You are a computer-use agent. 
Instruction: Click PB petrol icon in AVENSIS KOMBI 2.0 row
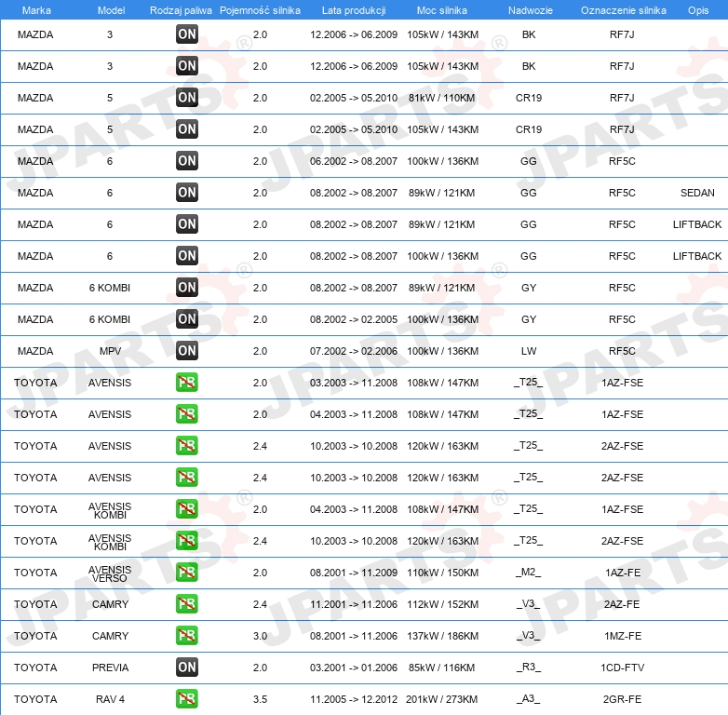click(187, 509)
